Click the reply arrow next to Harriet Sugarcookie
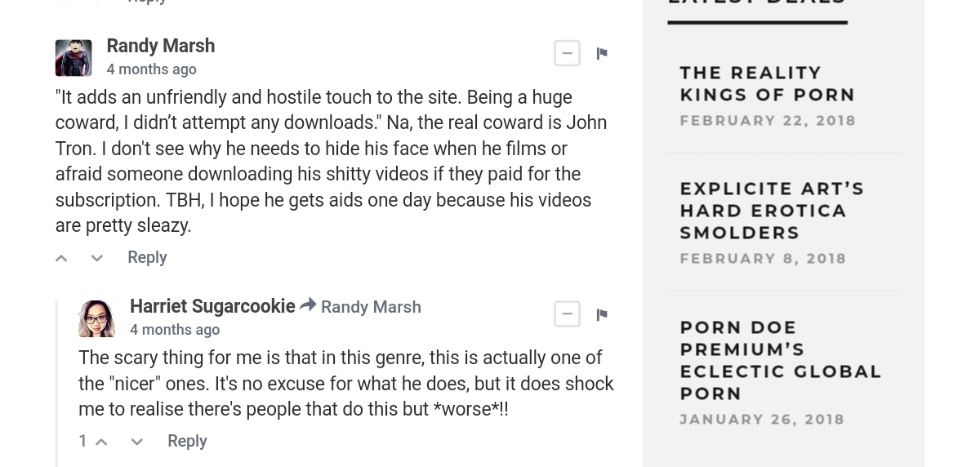Image resolution: width=980 pixels, height=467 pixels. [x=308, y=305]
